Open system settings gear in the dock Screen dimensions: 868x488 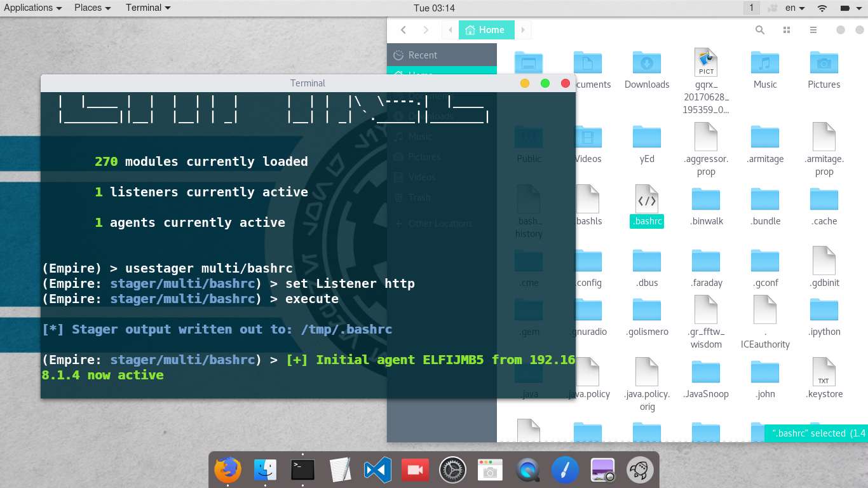point(452,470)
